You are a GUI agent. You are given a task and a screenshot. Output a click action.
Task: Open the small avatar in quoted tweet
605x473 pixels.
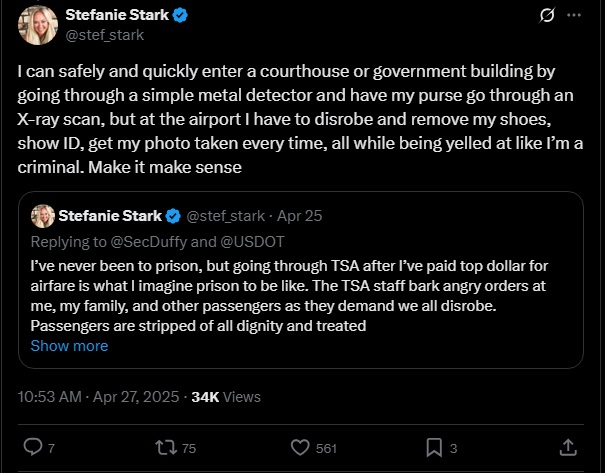pyautogui.click(x=43, y=216)
